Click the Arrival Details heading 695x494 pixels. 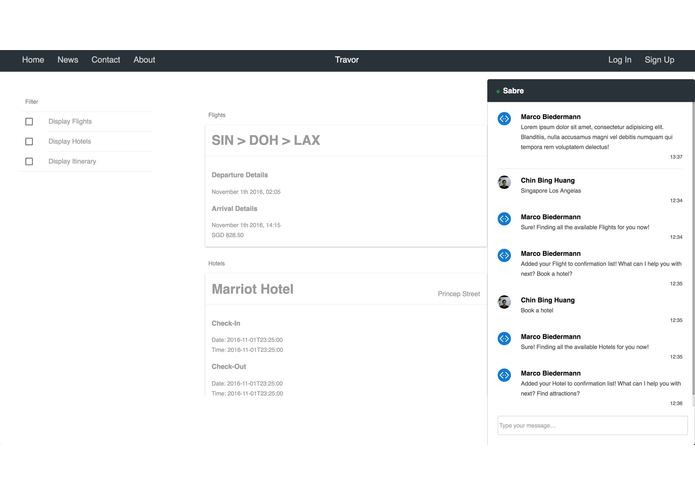pyautogui.click(x=234, y=209)
